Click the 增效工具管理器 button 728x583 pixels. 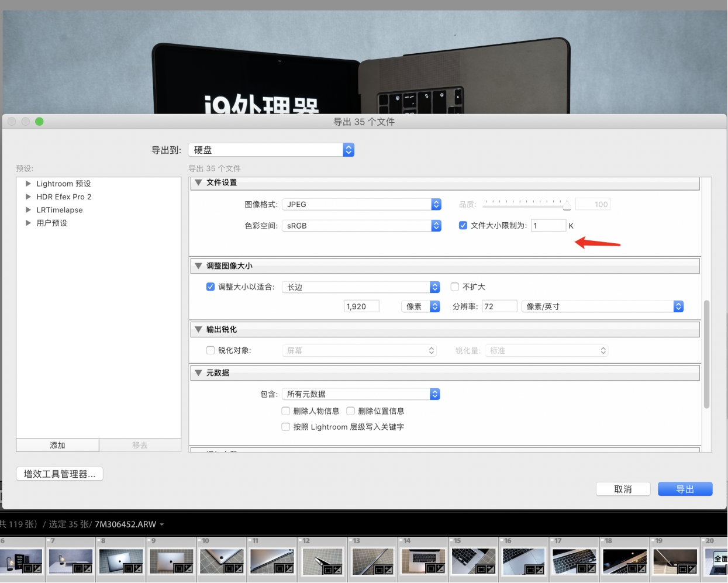(59, 474)
